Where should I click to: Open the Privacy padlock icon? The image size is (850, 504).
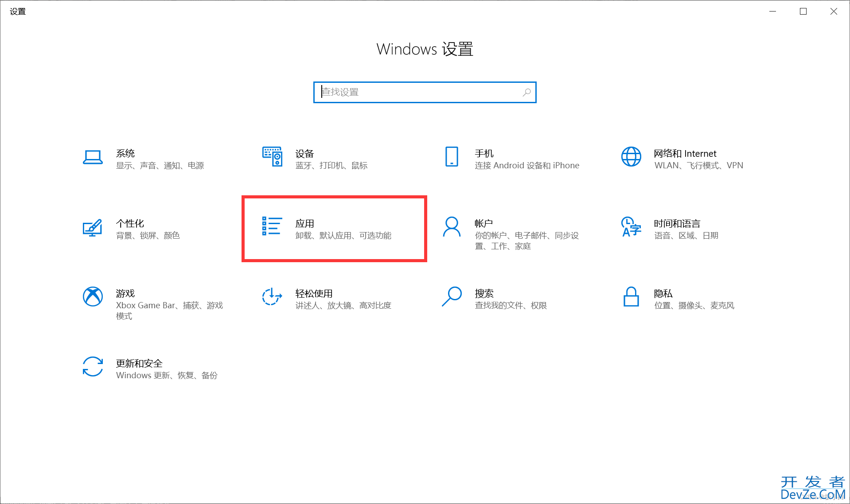(631, 297)
